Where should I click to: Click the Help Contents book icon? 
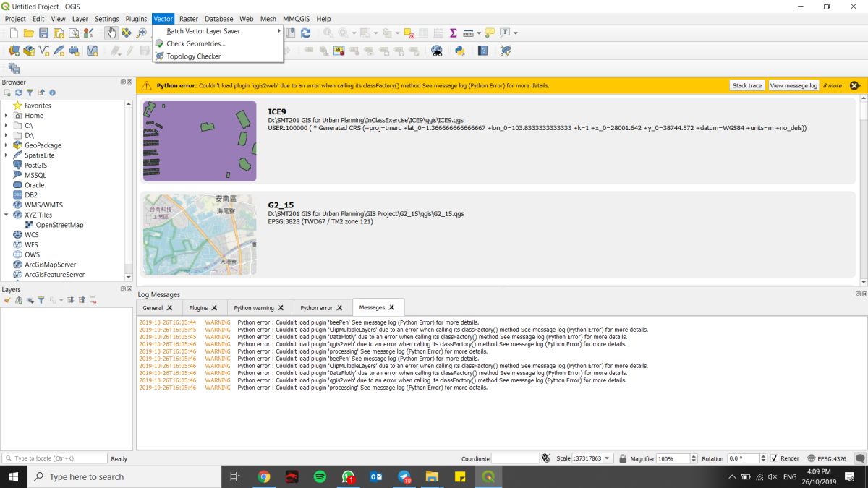click(x=483, y=51)
